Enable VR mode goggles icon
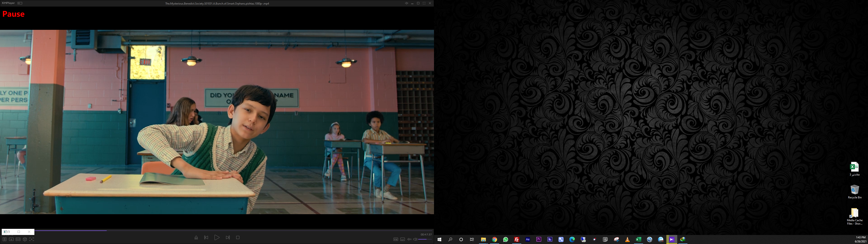Screen dimensions: 868x244 18,239
